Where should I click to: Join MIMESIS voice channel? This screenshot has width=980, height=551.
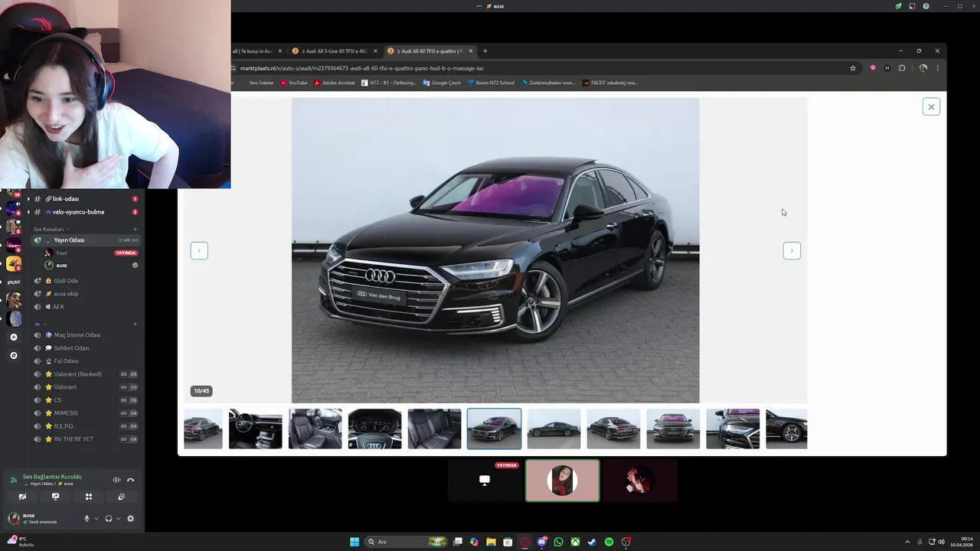click(x=85, y=413)
